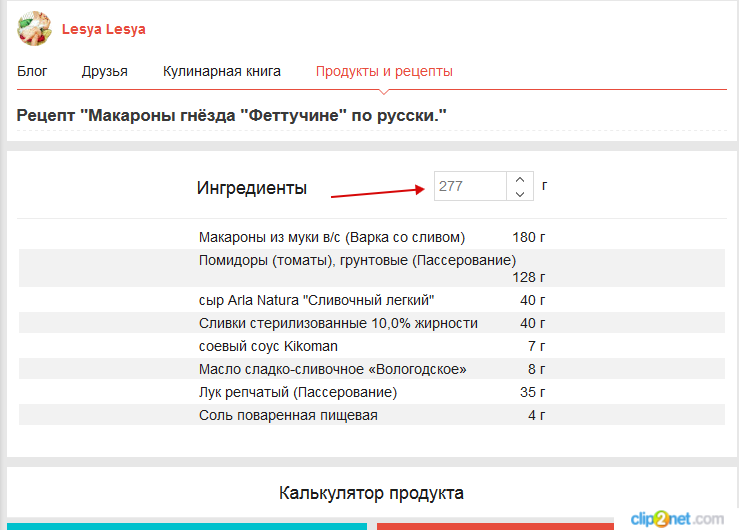Open the Помидоры (томаты), грунтовые ingredient
Viewport: 739px width, 530px height.
pos(357,260)
